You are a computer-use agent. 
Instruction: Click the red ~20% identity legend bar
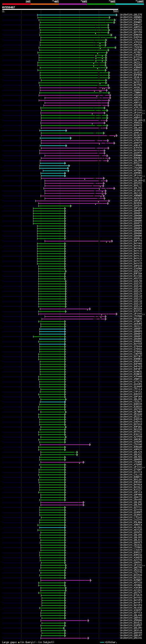click(x=16, y=4)
